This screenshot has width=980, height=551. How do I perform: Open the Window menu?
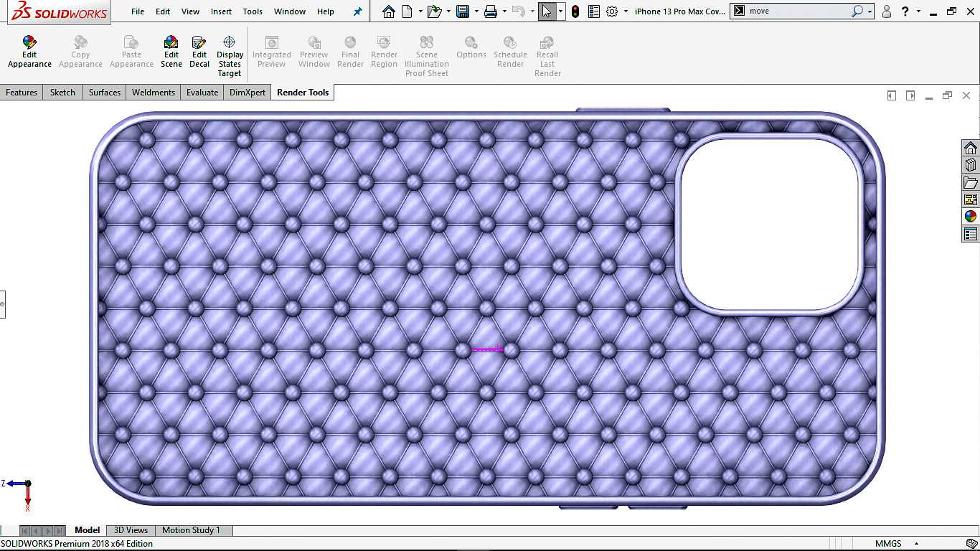coord(290,11)
